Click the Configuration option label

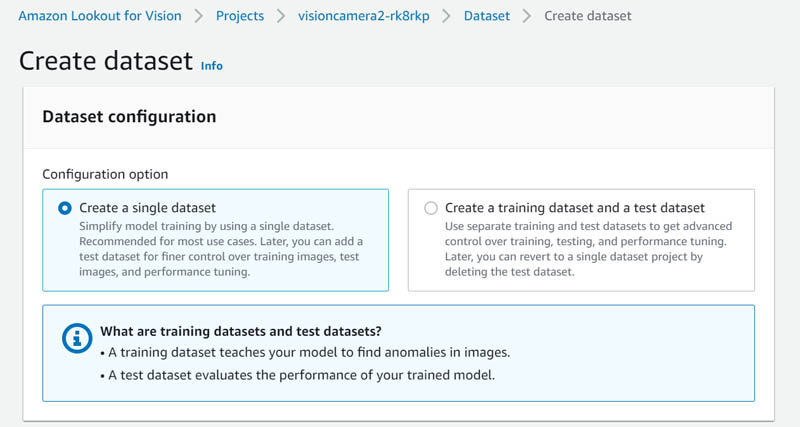[105, 174]
